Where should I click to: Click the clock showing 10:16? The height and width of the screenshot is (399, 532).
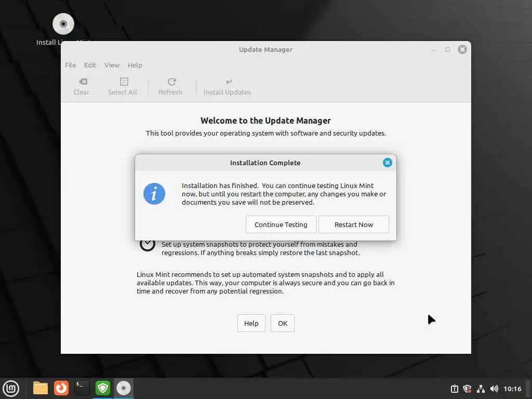coord(512,389)
